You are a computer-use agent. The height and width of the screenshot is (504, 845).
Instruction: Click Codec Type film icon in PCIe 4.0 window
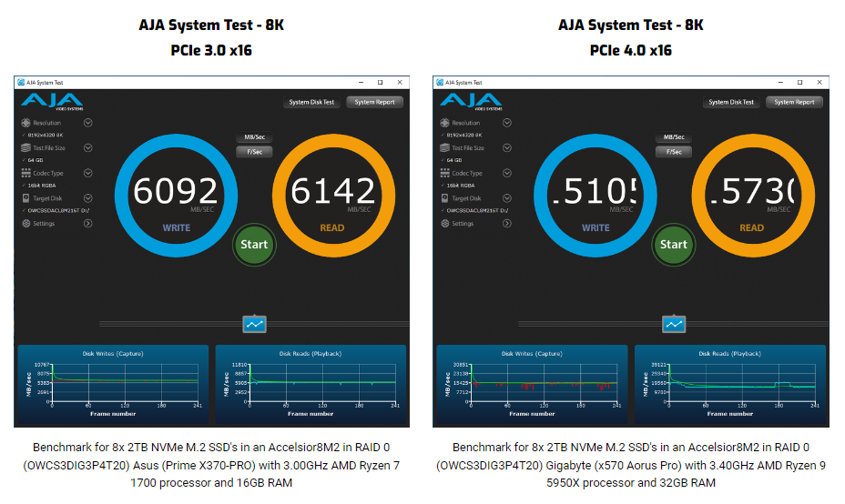[x=444, y=173]
